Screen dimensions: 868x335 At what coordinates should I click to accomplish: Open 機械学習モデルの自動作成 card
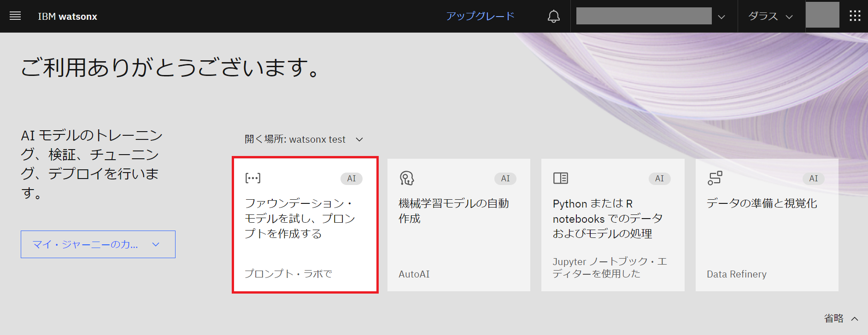click(x=458, y=225)
